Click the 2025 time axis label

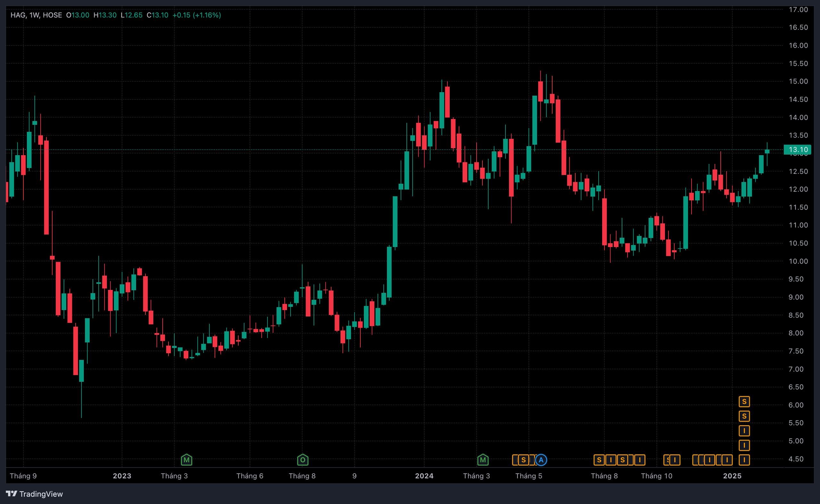732,476
